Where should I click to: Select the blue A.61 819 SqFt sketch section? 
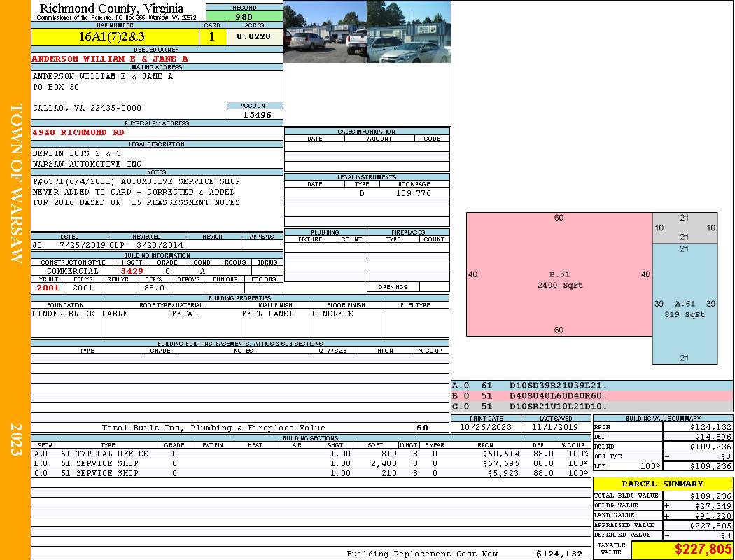coord(685,304)
